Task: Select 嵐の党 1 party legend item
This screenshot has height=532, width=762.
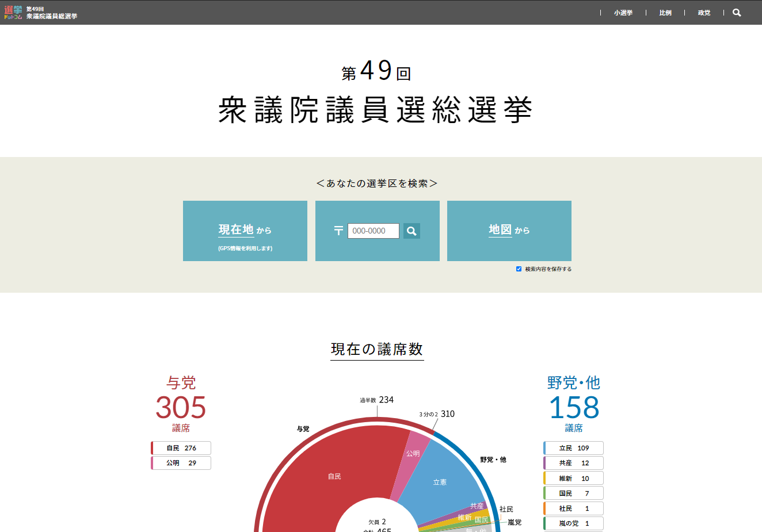Action: point(573,523)
